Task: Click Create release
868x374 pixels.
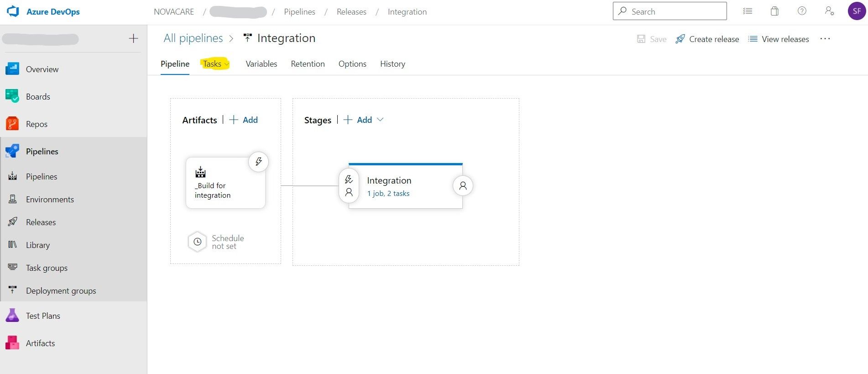Action: tap(707, 39)
